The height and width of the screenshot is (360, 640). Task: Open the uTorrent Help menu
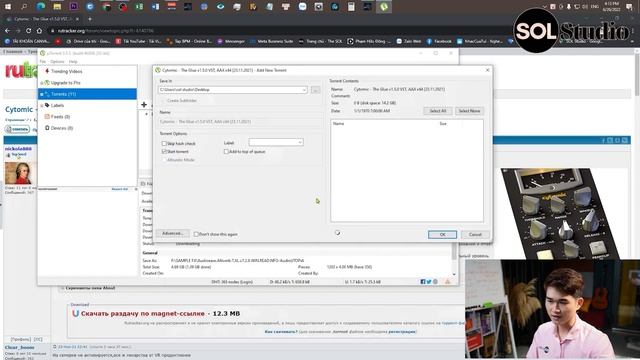(x=73, y=62)
